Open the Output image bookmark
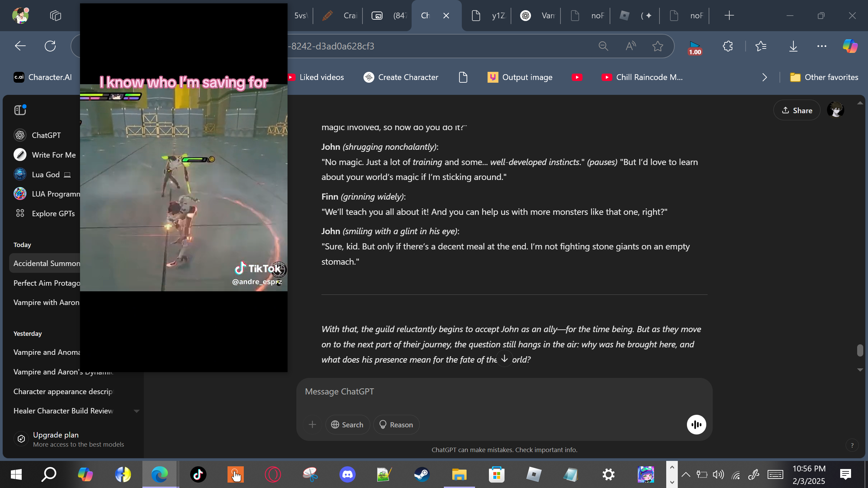The height and width of the screenshot is (488, 868). point(520,77)
